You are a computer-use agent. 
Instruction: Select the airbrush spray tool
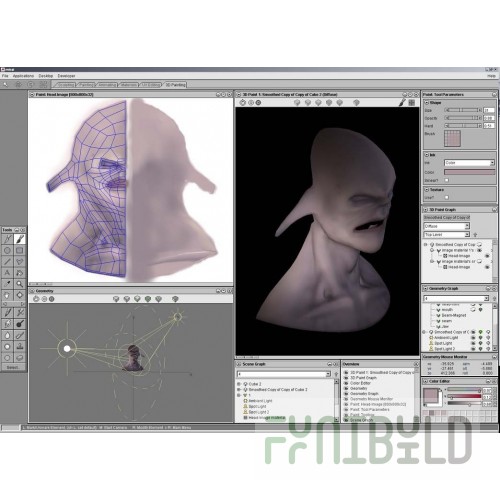pyautogui.click(x=20, y=313)
